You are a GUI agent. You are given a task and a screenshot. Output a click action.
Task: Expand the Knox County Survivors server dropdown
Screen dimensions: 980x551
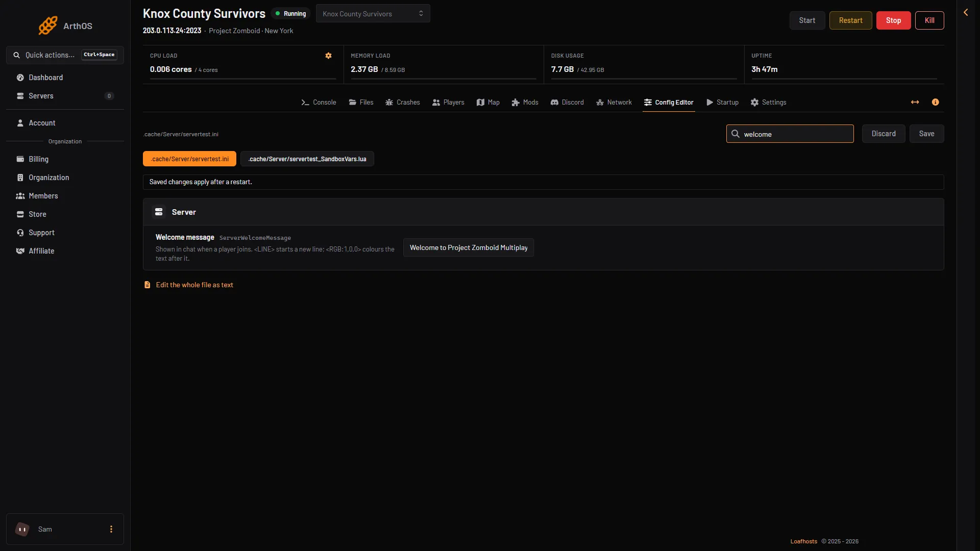pyautogui.click(x=373, y=14)
